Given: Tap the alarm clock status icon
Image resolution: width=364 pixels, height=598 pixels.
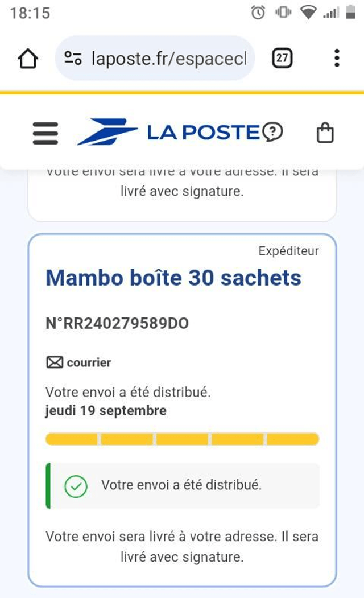Looking at the screenshot, I should (x=258, y=13).
